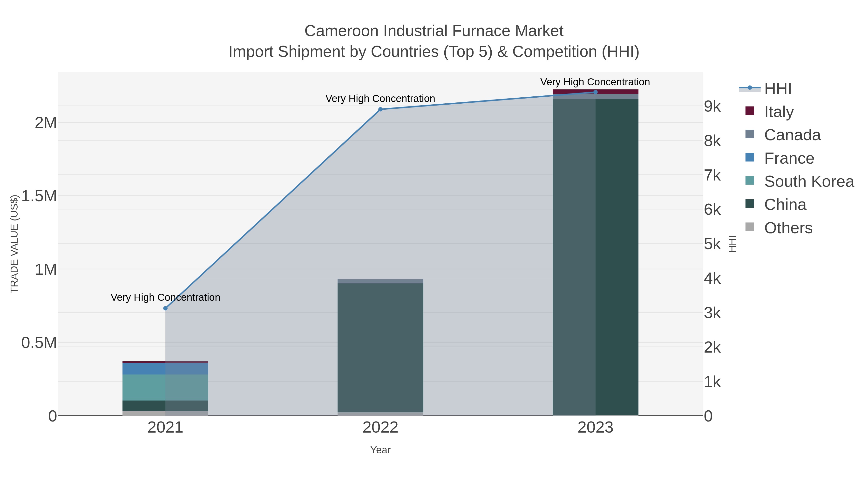This screenshot has height=488, width=868.
Task: Click the Italy maroon color swatch
Action: tap(750, 111)
